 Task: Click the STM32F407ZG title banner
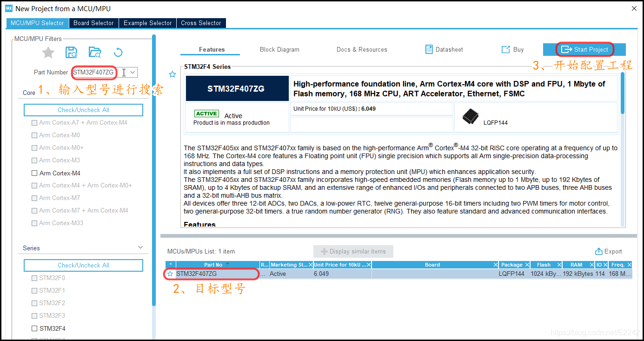point(237,88)
